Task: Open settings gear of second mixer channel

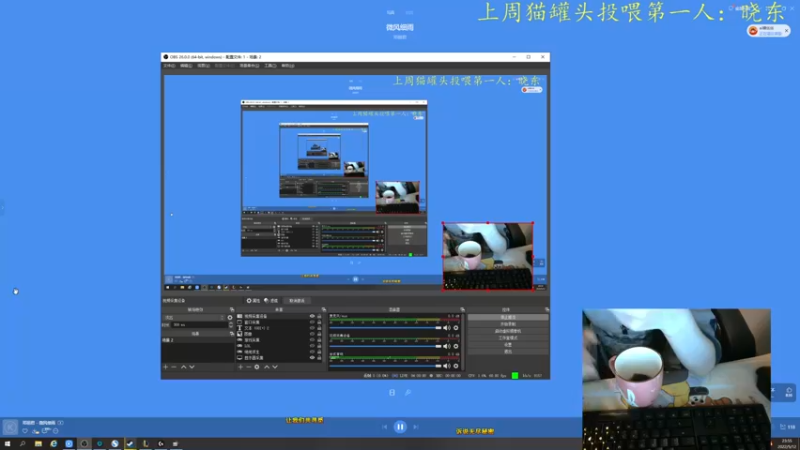Action: click(456, 346)
